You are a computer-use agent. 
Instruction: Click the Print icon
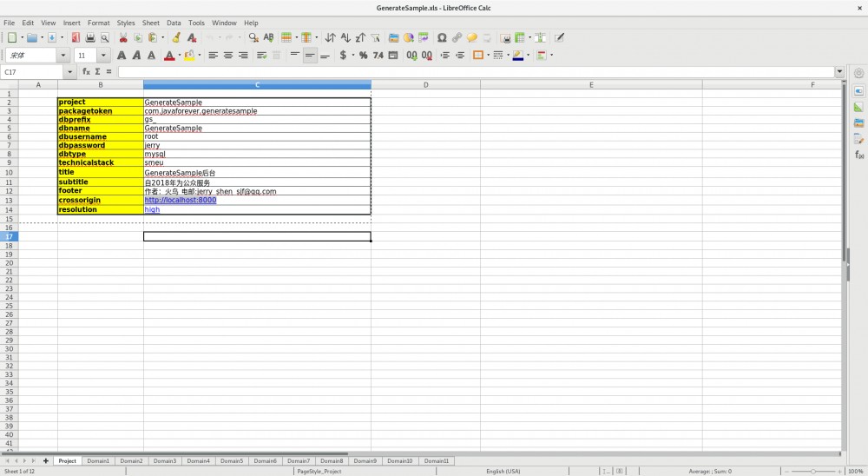point(90,37)
